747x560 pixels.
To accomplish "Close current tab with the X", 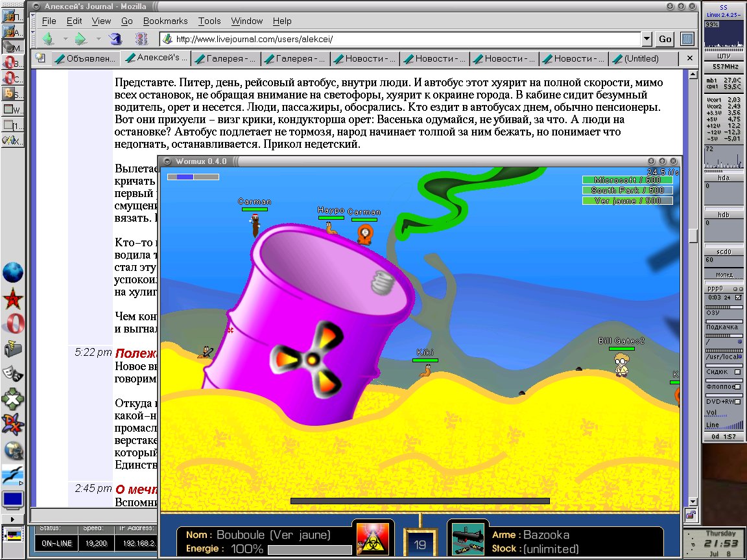I will pyautogui.click(x=689, y=58).
